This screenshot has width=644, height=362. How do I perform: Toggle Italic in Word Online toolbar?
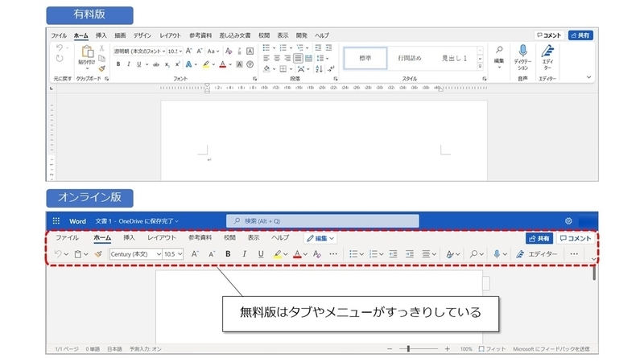tap(245, 254)
